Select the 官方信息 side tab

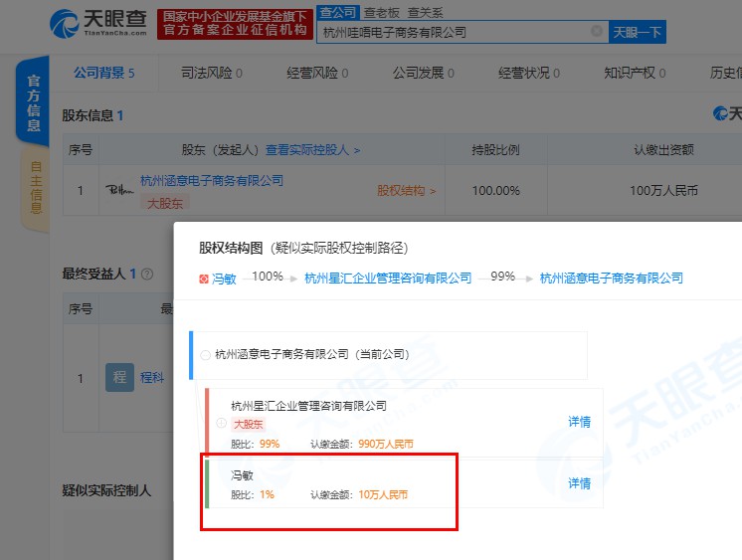tap(33, 101)
